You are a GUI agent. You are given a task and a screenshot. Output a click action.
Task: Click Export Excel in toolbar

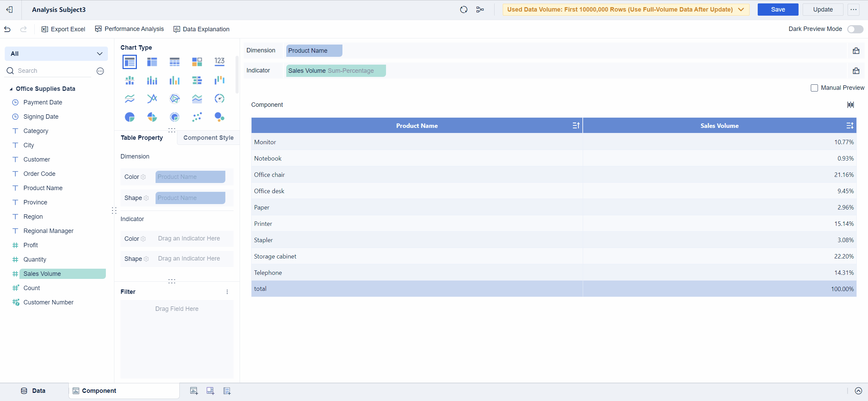(63, 29)
